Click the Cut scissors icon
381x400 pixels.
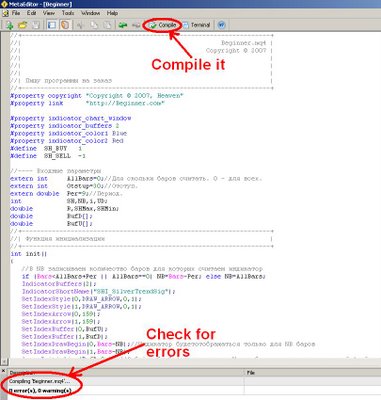[80, 25]
